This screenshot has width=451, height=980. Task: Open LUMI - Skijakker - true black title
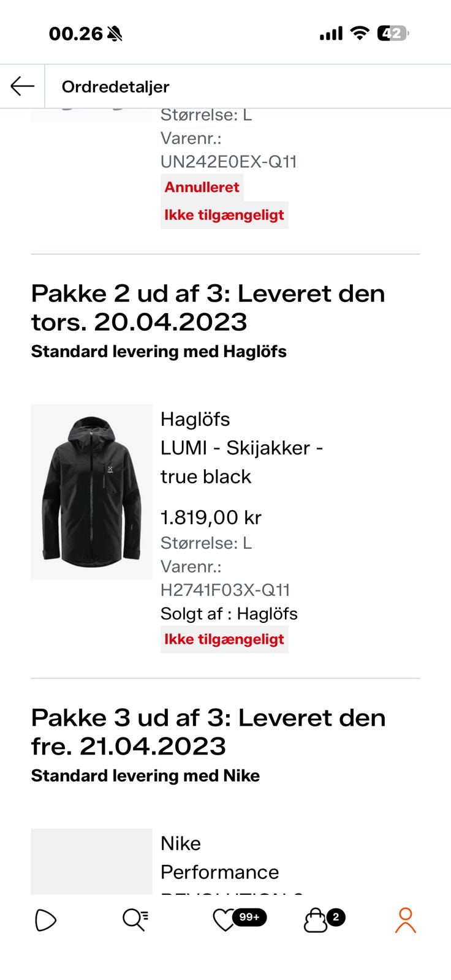click(x=241, y=462)
